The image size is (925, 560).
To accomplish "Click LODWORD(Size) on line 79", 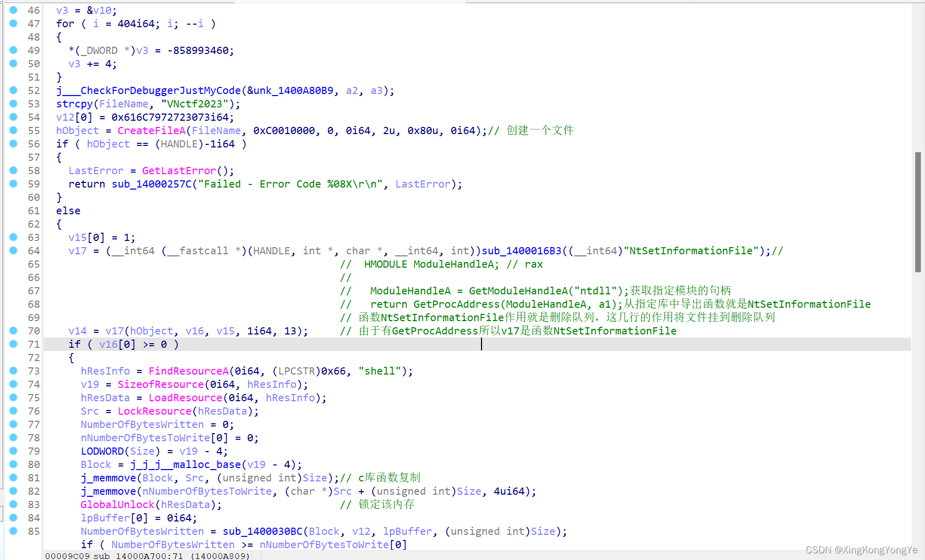I will (x=121, y=451).
